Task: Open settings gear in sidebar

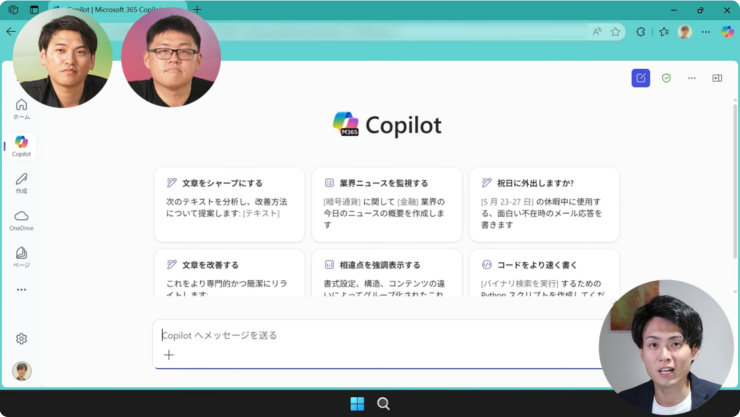Action: [21, 339]
